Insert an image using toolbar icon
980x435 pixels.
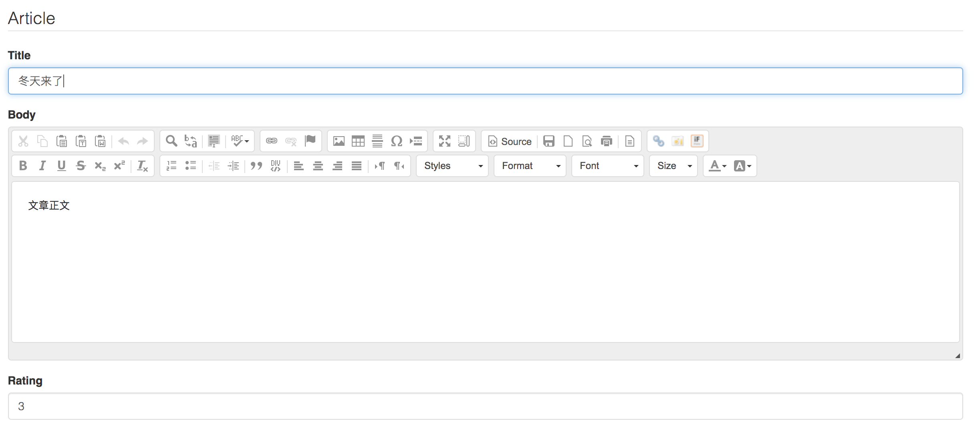[339, 141]
